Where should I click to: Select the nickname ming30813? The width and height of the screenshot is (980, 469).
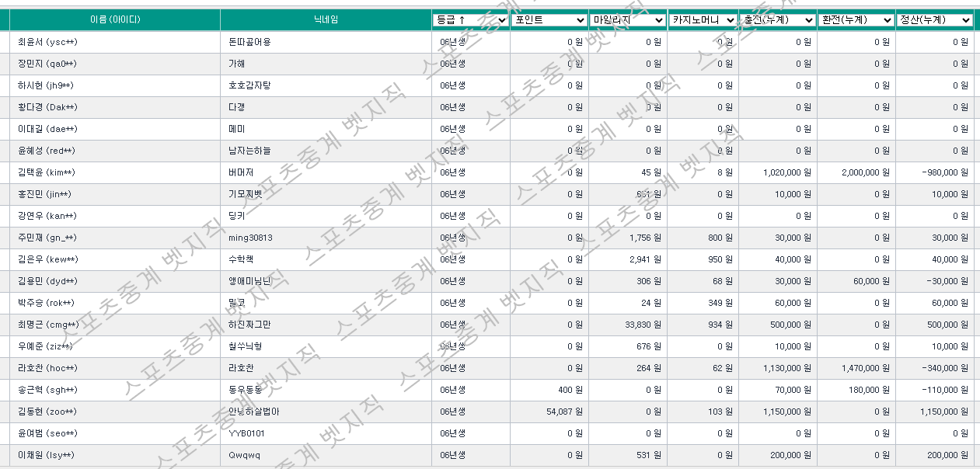click(250, 238)
